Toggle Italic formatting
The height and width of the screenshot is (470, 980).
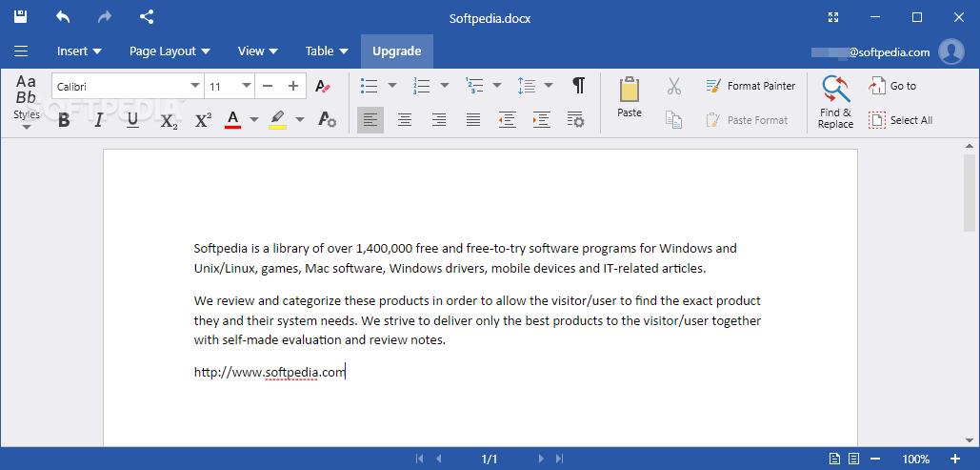(98, 121)
